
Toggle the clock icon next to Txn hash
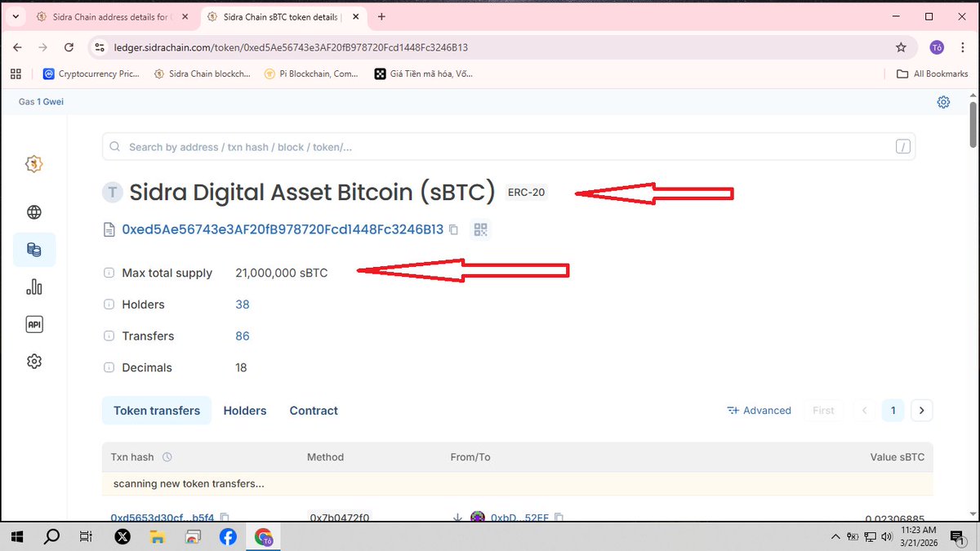pos(167,457)
